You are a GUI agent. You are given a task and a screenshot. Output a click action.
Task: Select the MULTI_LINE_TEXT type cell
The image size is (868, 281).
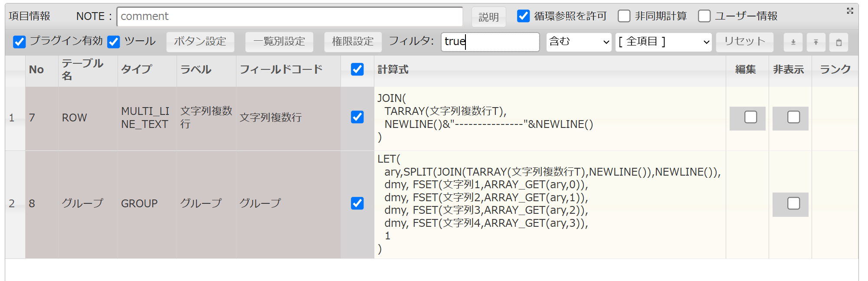click(147, 118)
